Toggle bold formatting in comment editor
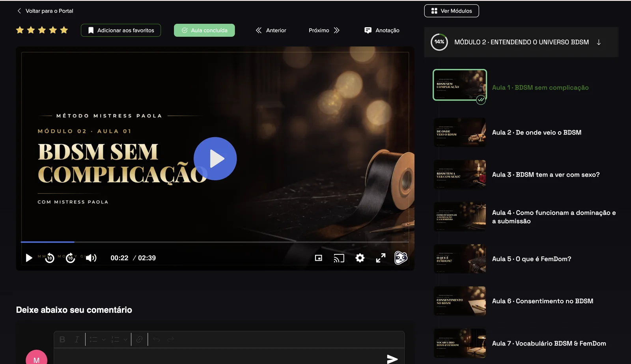Image resolution: width=631 pixels, height=364 pixels. [62, 340]
